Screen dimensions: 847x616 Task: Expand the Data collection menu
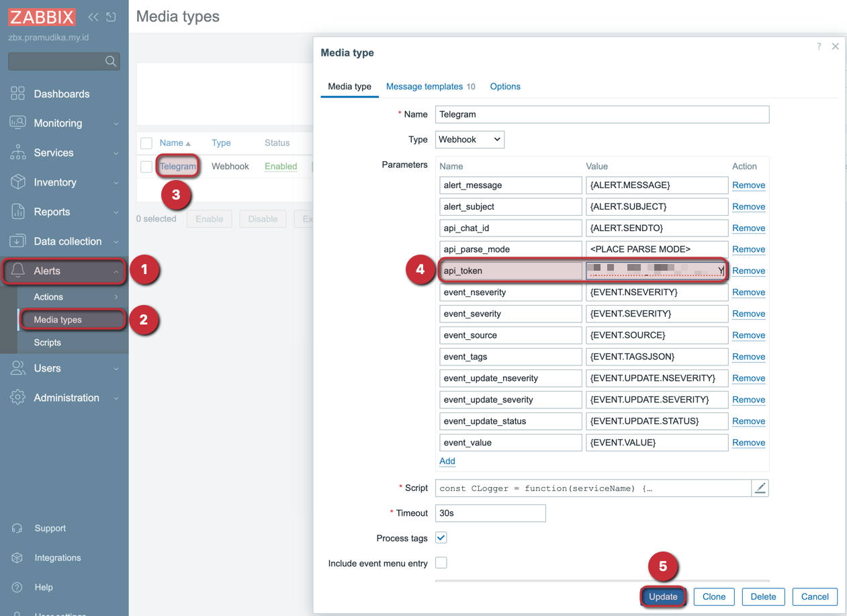pyautogui.click(x=116, y=242)
